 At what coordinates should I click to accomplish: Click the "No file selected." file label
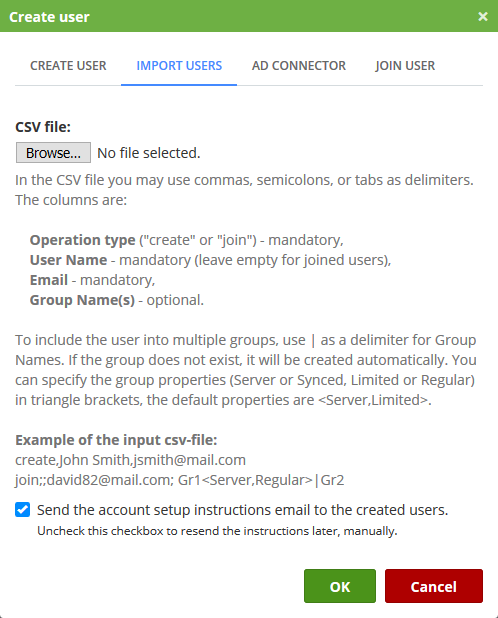pyautogui.click(x=149, y=153)
